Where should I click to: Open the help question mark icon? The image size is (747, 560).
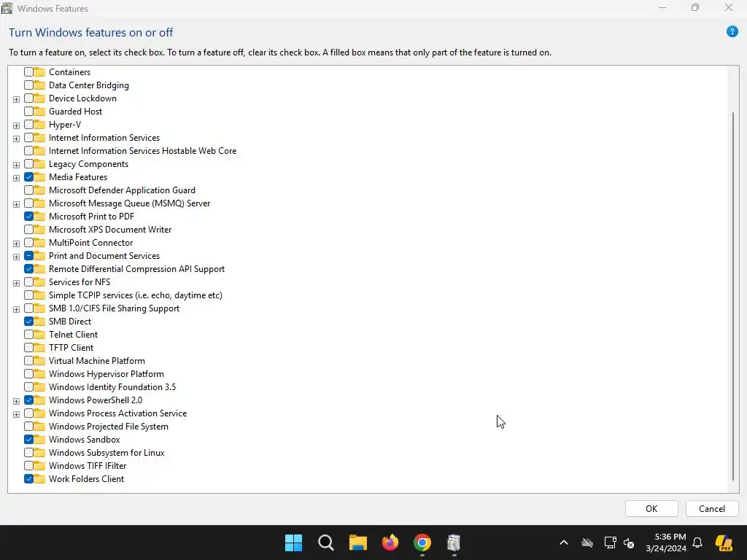tap(732, 32)
